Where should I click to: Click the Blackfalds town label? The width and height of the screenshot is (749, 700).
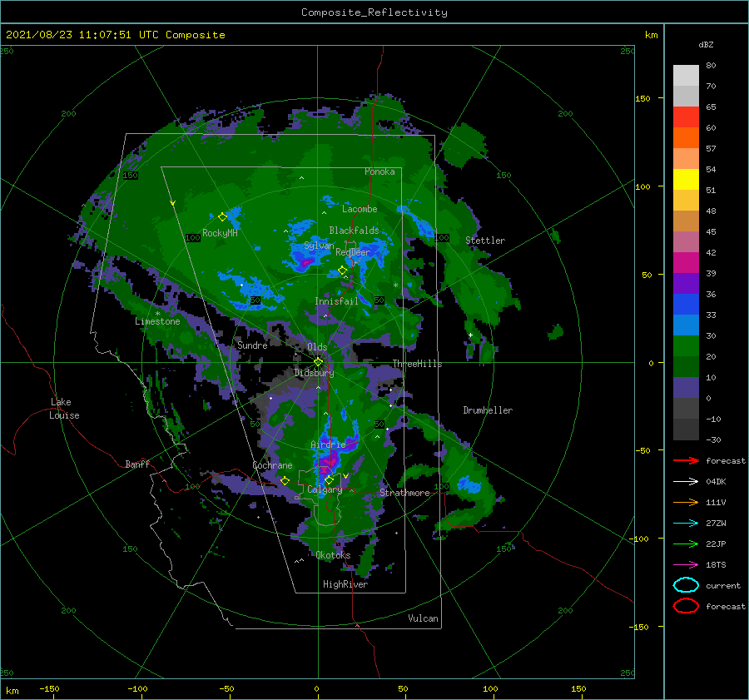click(354, 231)
